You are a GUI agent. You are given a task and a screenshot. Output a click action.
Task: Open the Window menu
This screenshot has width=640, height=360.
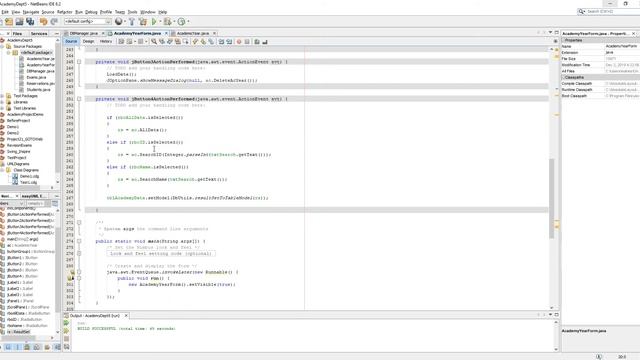tap(148, 12)
